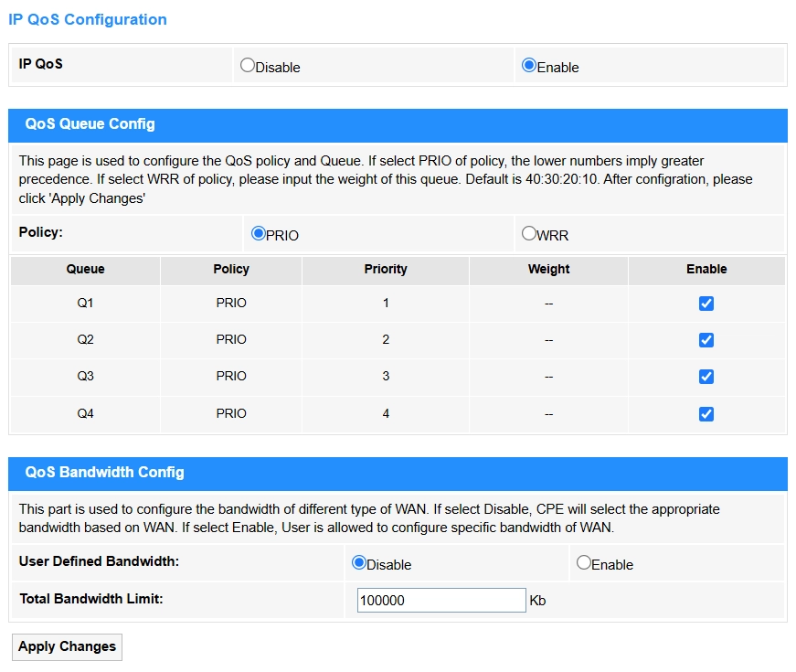
Task: Select Disable for IP QoS
Action: tap(248, 66)
